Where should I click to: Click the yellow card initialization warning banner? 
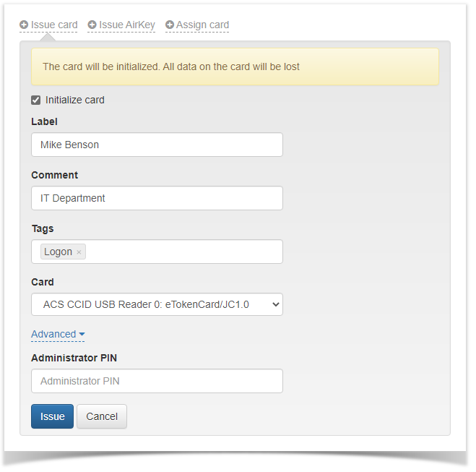pyautogui.click(x=235, y=66)
